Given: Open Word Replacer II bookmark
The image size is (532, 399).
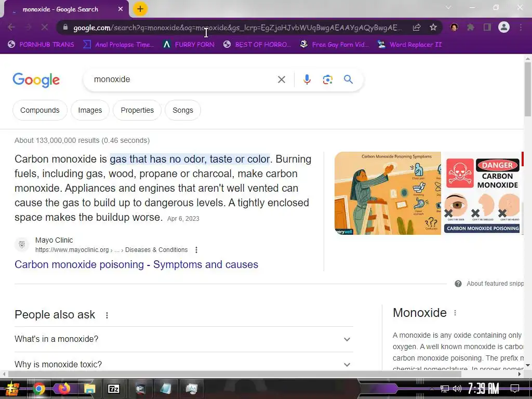Looking at the screenshot, I should tap(410, 45).
